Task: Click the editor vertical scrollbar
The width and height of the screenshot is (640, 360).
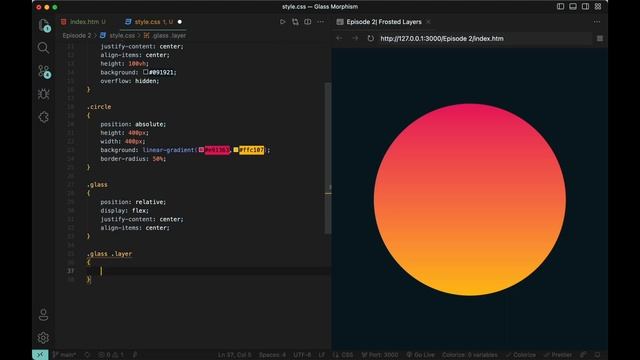Action: [328, 158]
